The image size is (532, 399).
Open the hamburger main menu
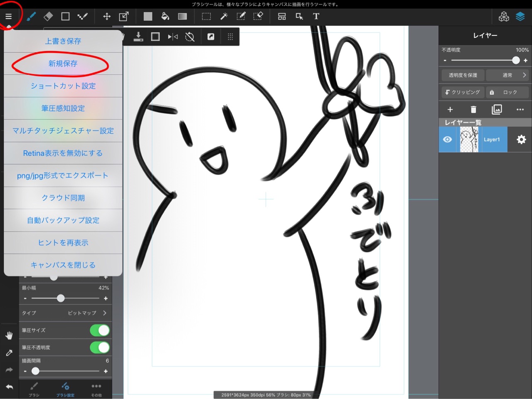[x=8, y=17]
